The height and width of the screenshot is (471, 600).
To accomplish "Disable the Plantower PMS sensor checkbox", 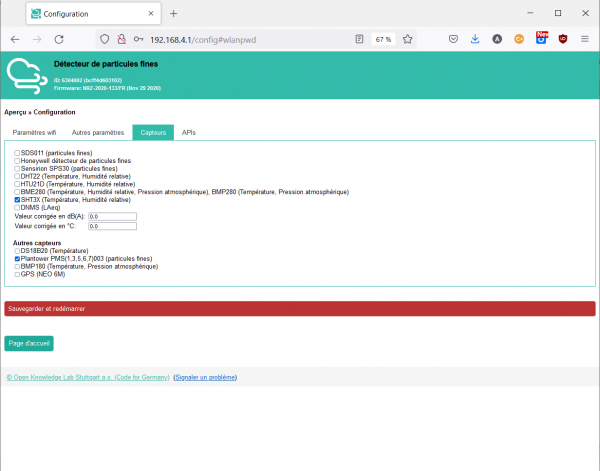I will pos(17,258).
